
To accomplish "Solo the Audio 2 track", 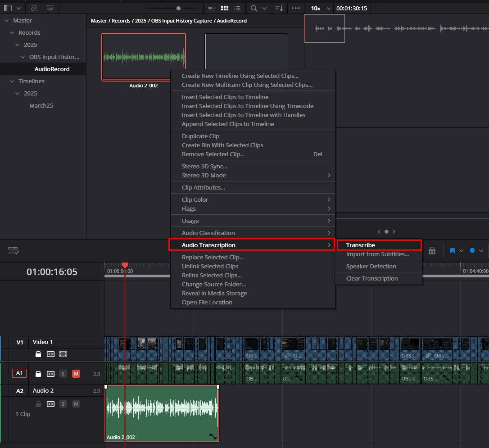I will tap(63, 404).
